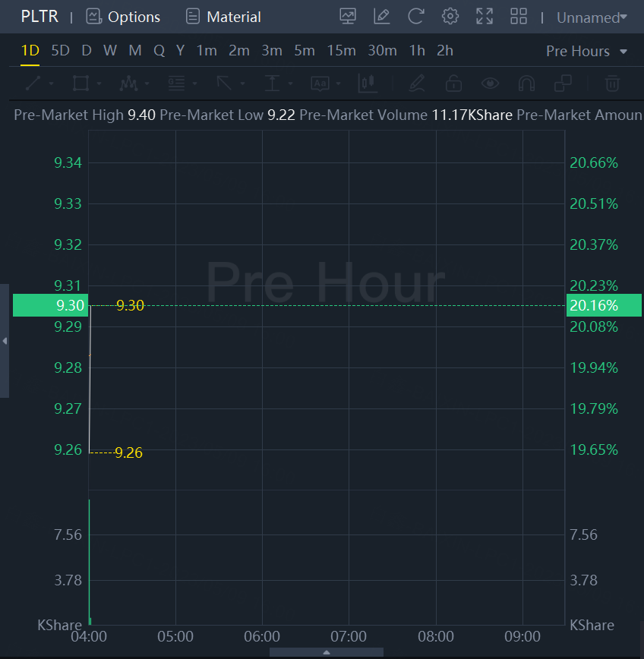Click the edit note pencil icon

(382, 17)
